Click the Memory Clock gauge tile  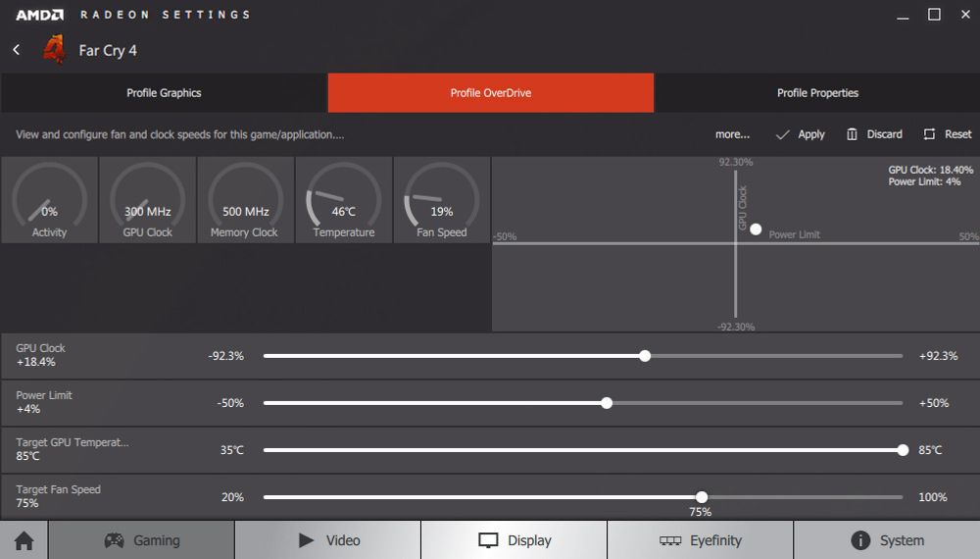click(246, 200)
